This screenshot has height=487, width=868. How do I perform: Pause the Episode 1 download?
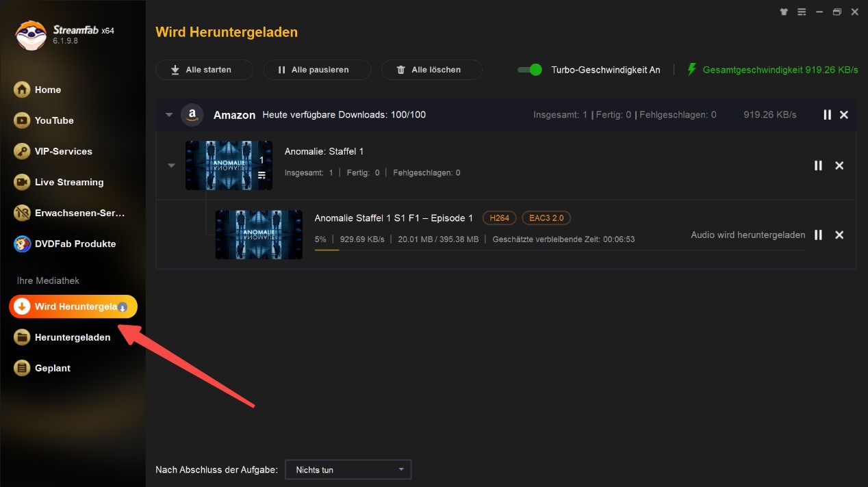click(818, 235)
